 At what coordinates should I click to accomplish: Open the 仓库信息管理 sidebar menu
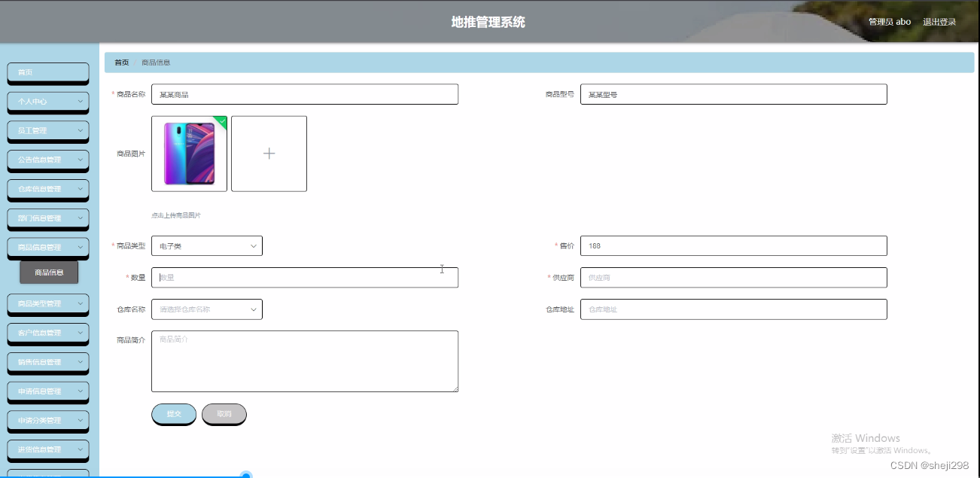coord(47,190)
